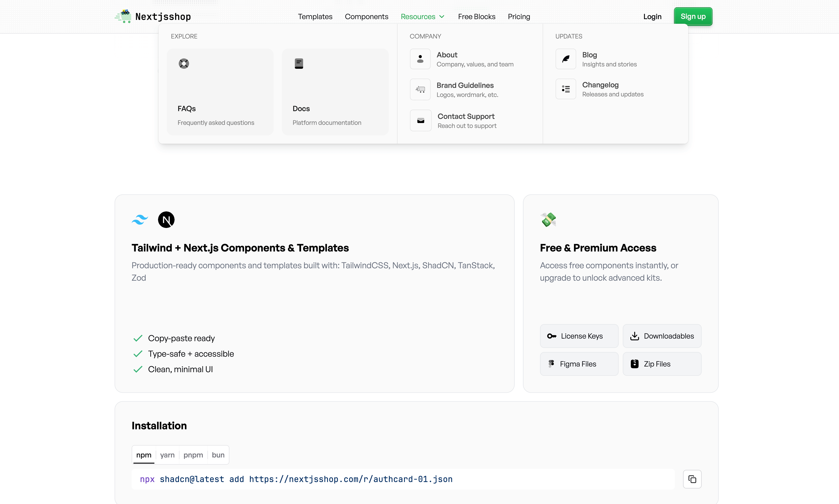
Task: Click the Login link
Action: pyautogui.click(x=652, y=17)
